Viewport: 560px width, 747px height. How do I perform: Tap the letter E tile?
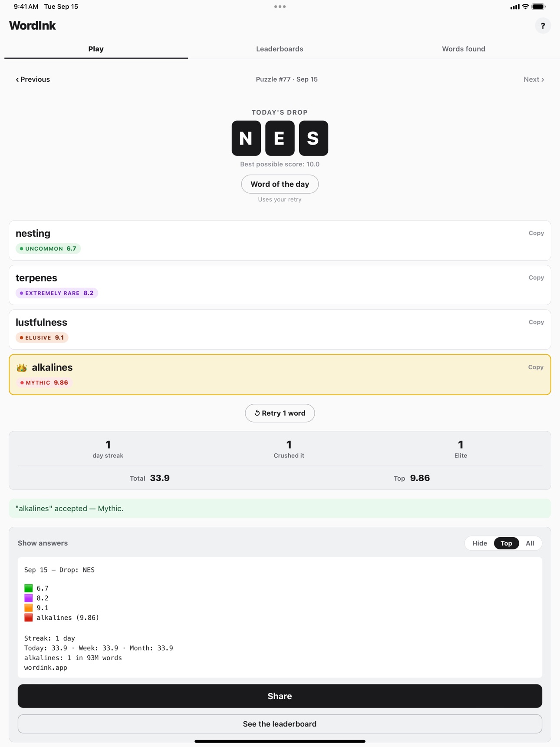280,138
